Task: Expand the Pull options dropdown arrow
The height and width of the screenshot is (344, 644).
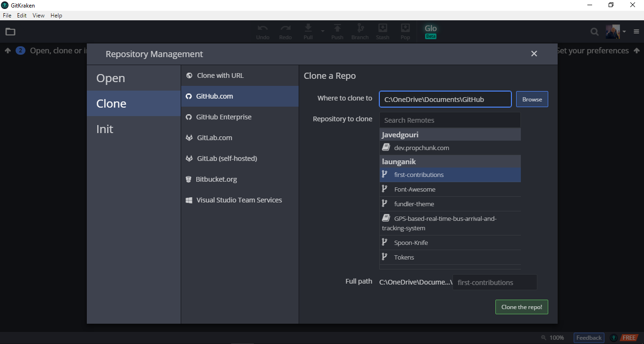Action: 323,31
